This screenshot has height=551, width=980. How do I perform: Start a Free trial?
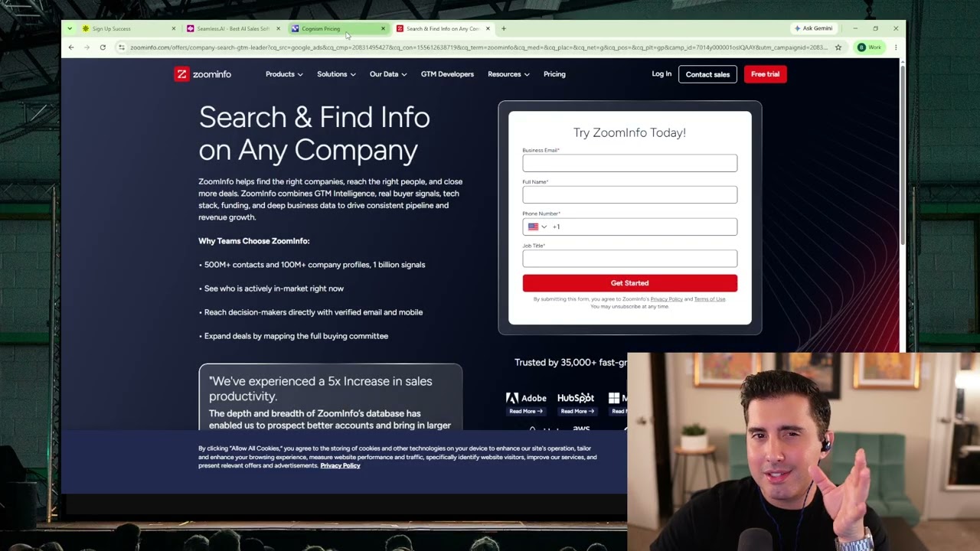tap(765, 74)
